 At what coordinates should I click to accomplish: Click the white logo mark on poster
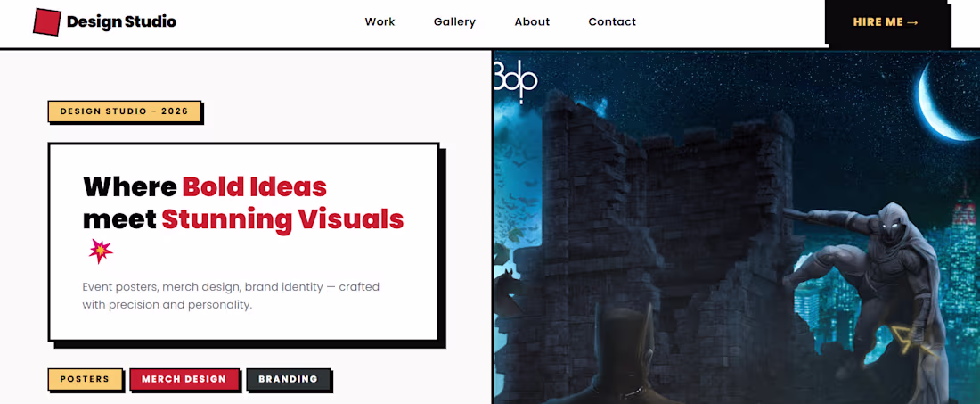click(516, 80)
